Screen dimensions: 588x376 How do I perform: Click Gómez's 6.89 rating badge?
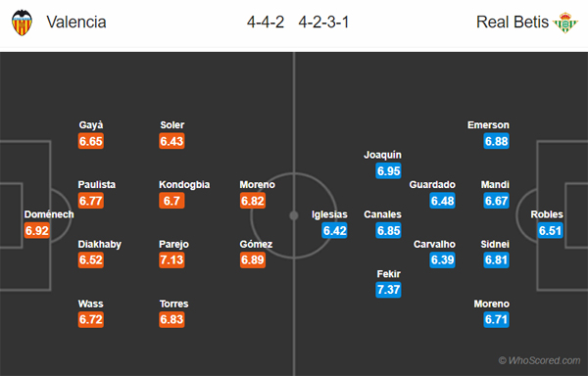coord(253,259)
